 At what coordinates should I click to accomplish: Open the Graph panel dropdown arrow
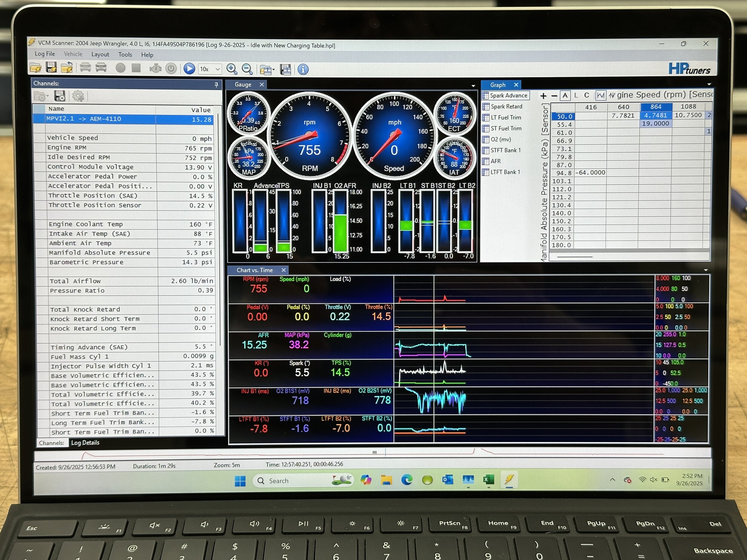(709, 85)
